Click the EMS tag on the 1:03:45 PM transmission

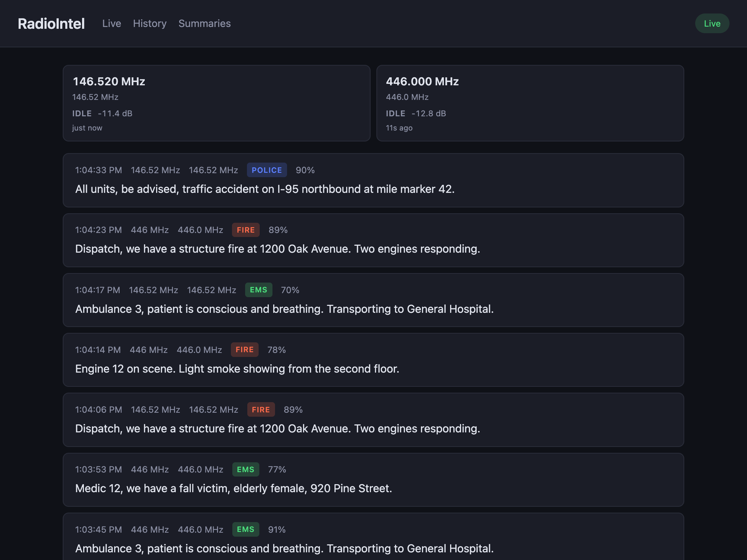point(245,529)
